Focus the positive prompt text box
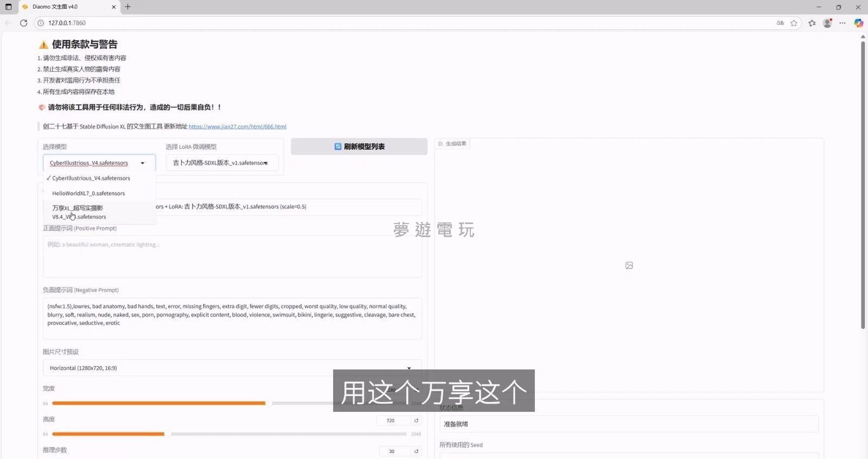This screenshot has height=459, width=868. click(232, 257)
